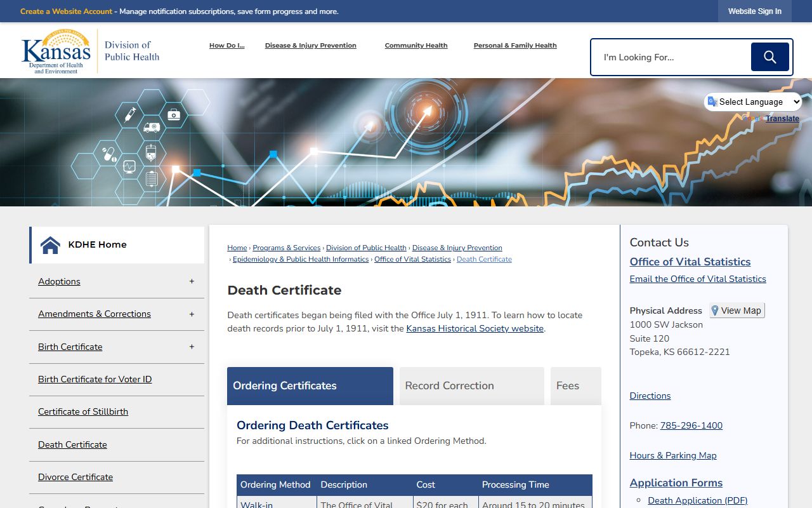Open the Directions link
The image size is (812, 508).
(x=650, y=396)
